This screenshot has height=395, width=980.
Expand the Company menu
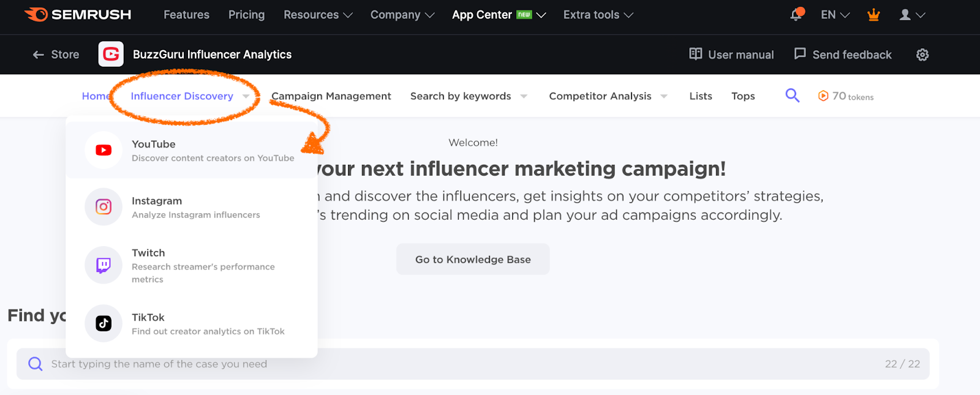tap(402, 15)
